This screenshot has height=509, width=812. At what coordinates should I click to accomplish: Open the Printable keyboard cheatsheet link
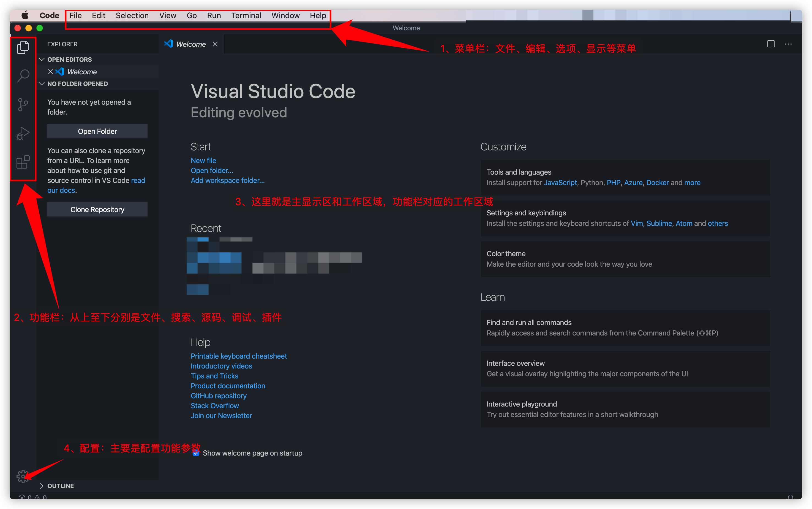coord(238,356)
